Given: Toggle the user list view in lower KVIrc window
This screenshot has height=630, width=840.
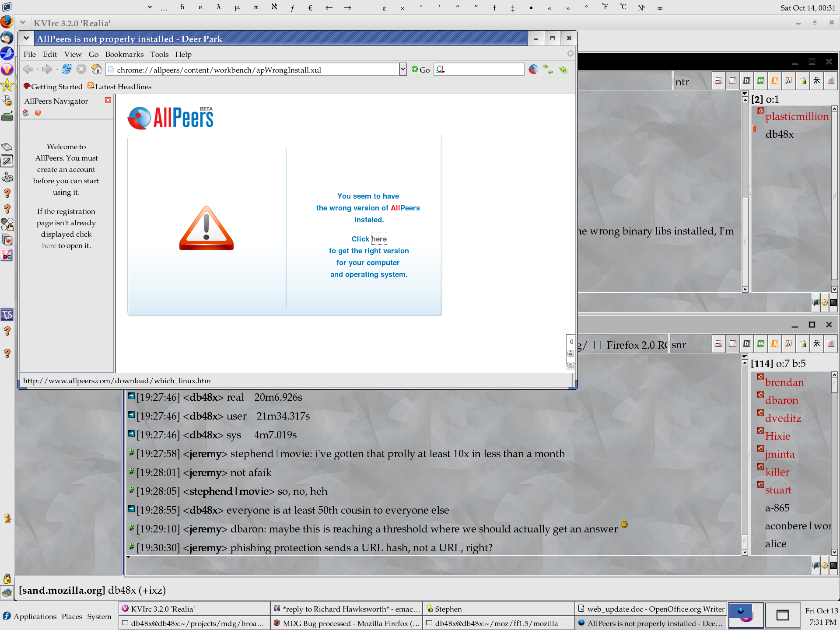Looking at the screenshot, I should coord(733,343).
